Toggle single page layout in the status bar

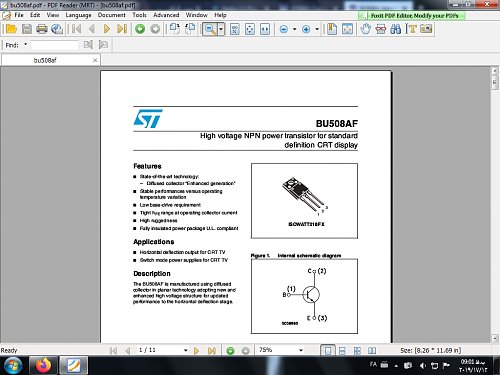point(328,351)
